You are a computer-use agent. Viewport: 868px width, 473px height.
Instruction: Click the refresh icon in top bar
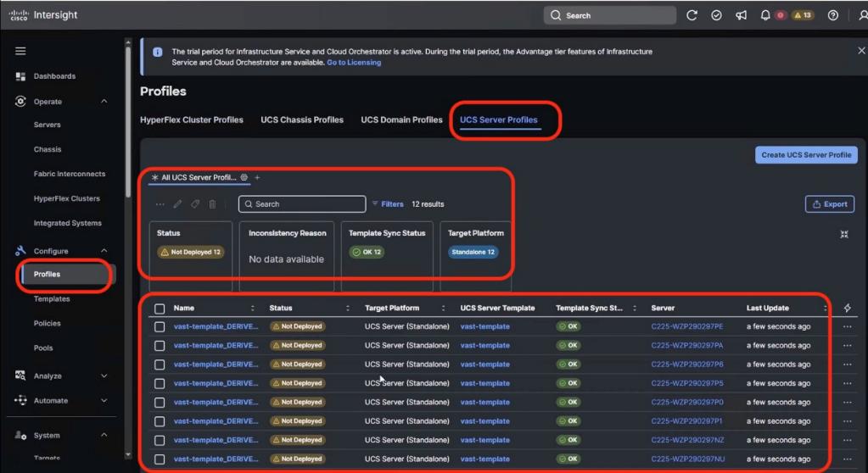[x=692, y=15]
